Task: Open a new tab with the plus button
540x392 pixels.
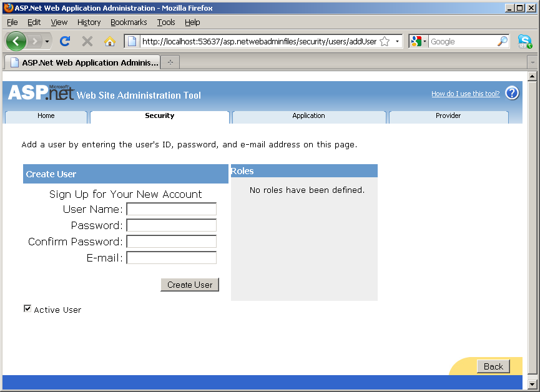Action: pos(170,62)
